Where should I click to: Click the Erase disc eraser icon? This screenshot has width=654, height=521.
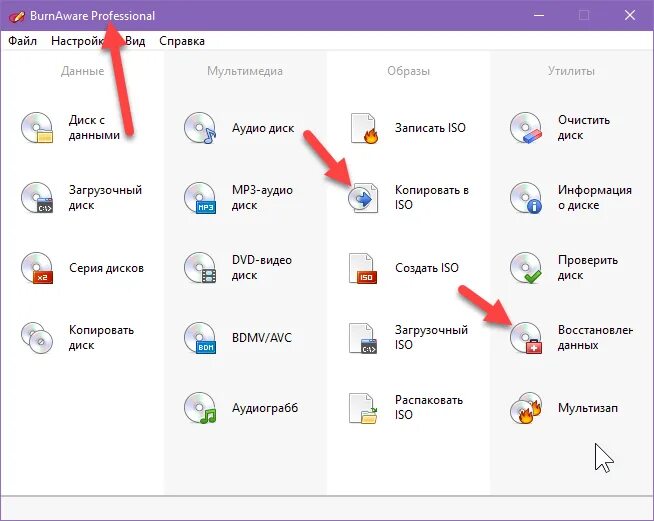(526, 128)
